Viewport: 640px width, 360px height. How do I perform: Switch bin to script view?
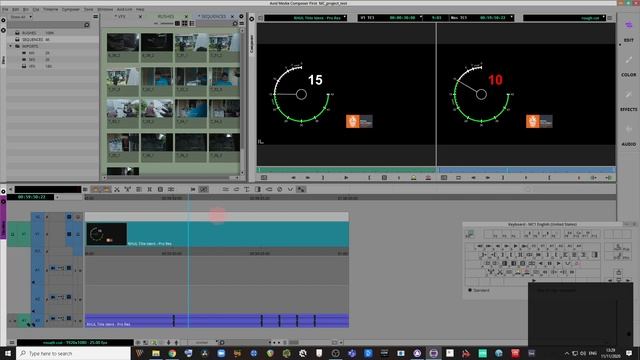[x=192, y=24]
